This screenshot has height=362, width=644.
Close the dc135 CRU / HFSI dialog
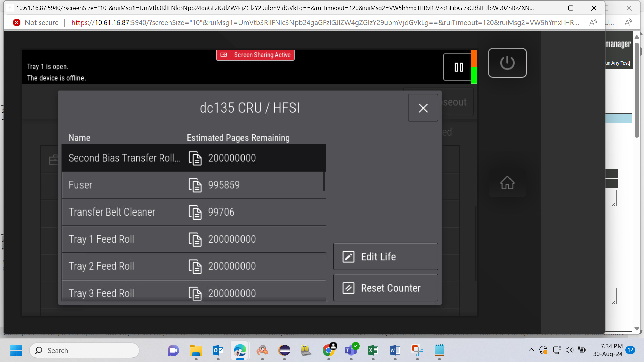coord(423,108)
